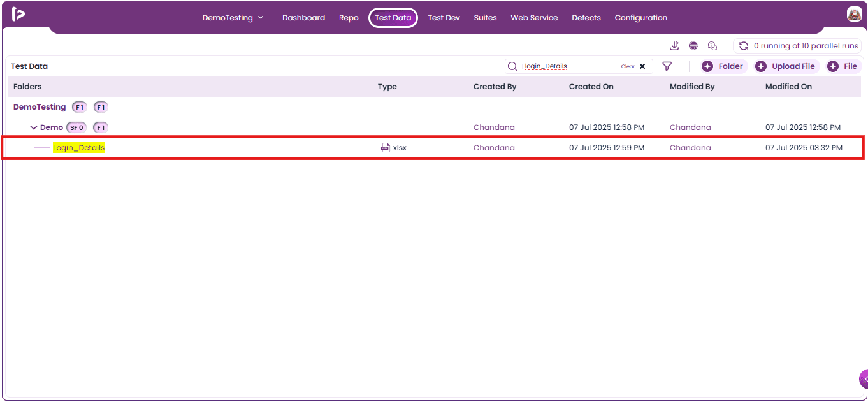The image size is (868, 402).
Task: Click the app logo in the header
Action: [x=18, y=14]
